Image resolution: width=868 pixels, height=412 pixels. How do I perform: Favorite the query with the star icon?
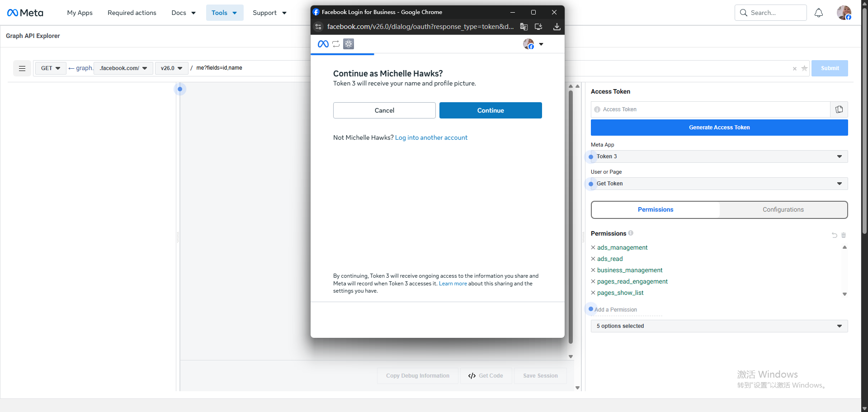pyautogui.click(x=804, y=68)
